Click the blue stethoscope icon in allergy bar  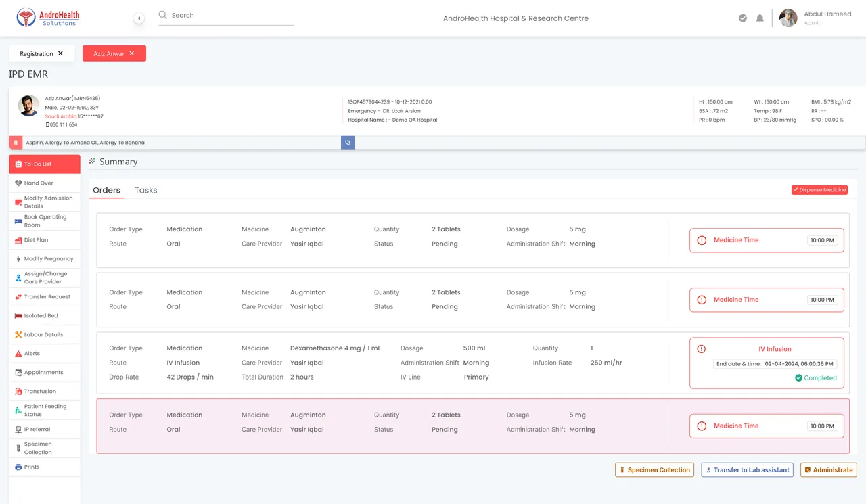pyautogui.click(x=348, y=143)
